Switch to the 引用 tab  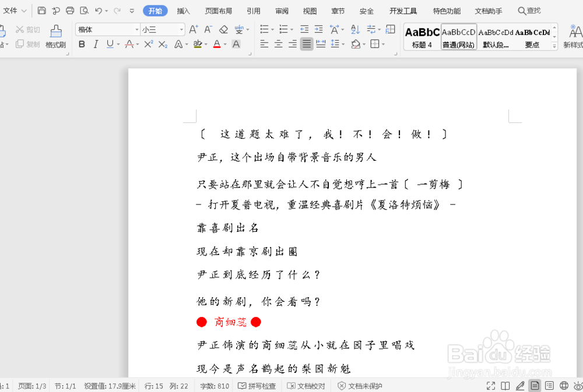click(254, 11)
